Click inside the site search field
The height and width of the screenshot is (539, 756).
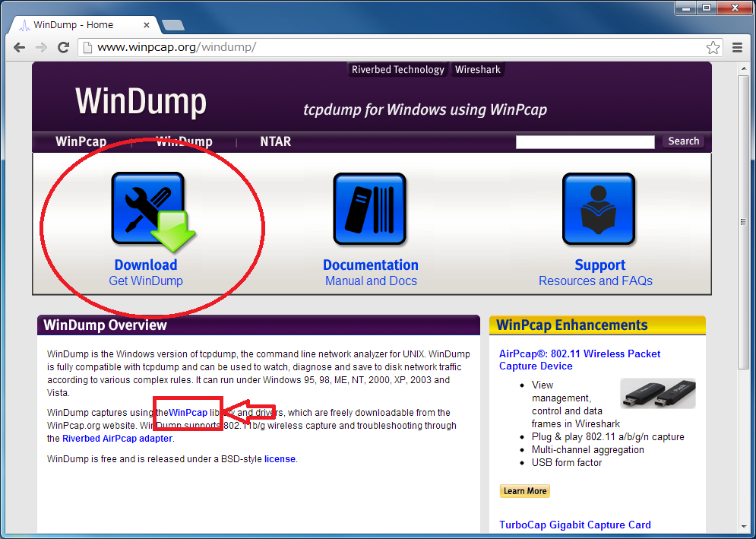coord(585,141)
